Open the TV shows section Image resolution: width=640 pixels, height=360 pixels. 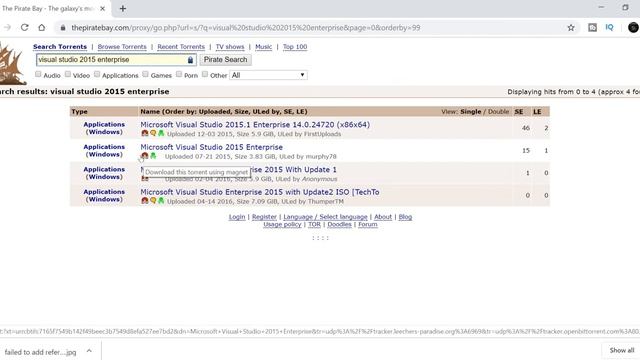[x=230, y=47]
